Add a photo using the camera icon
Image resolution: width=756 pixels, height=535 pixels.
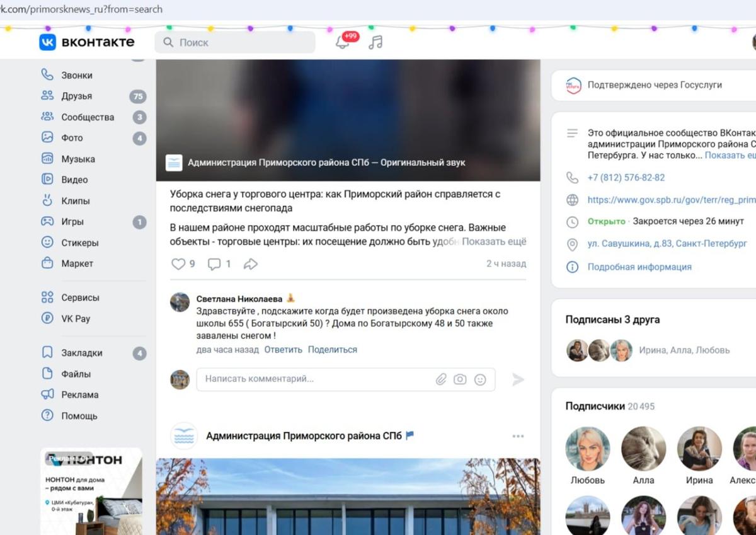(x=460, y=379)
